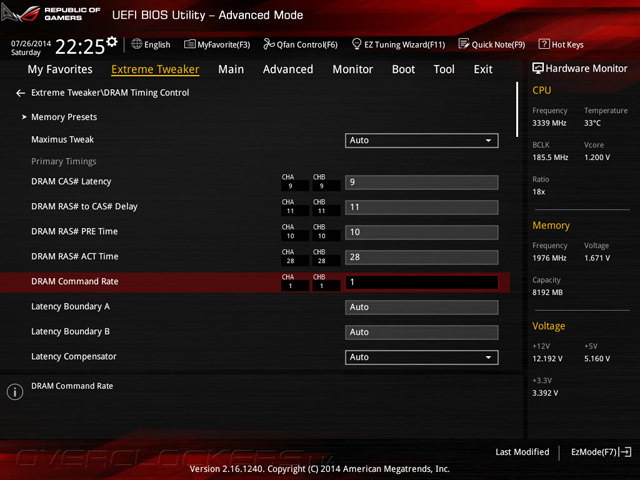Select the Exit tab
This screenshot has width=640, height=480.
483,69
